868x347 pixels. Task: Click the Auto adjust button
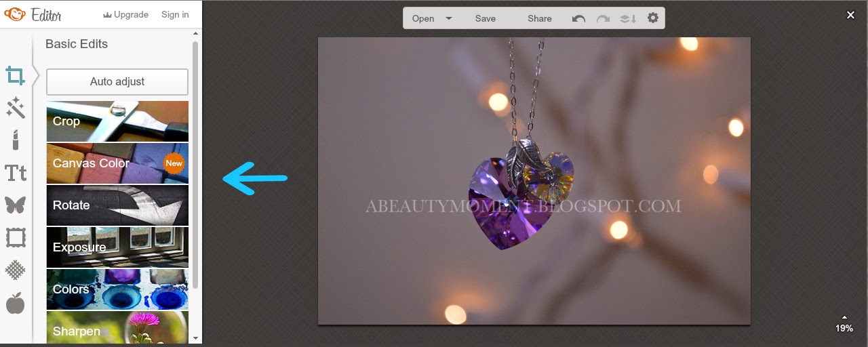click(x=117, y=81)
